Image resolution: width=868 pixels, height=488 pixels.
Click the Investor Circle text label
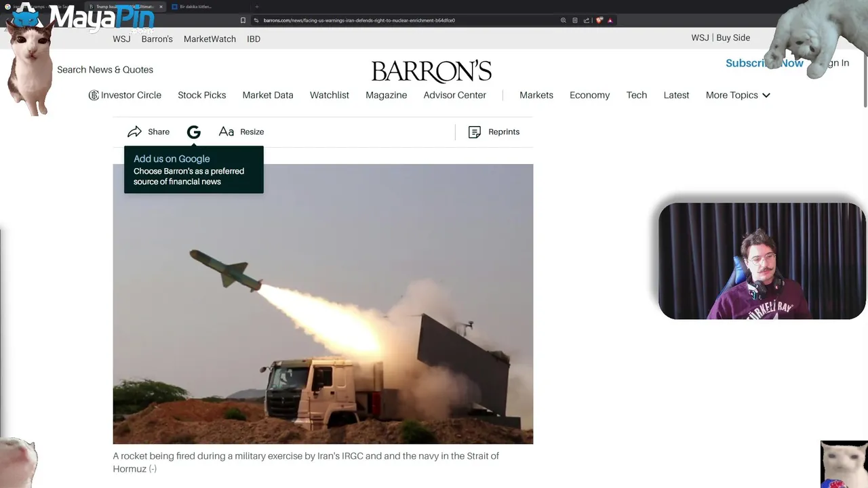tap(131, 96)
